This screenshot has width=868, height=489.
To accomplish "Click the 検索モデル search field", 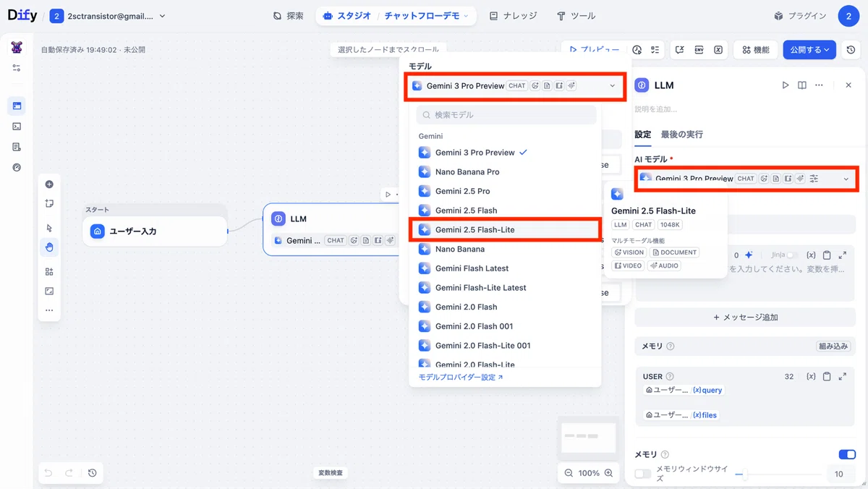I will tap(506, 115).
